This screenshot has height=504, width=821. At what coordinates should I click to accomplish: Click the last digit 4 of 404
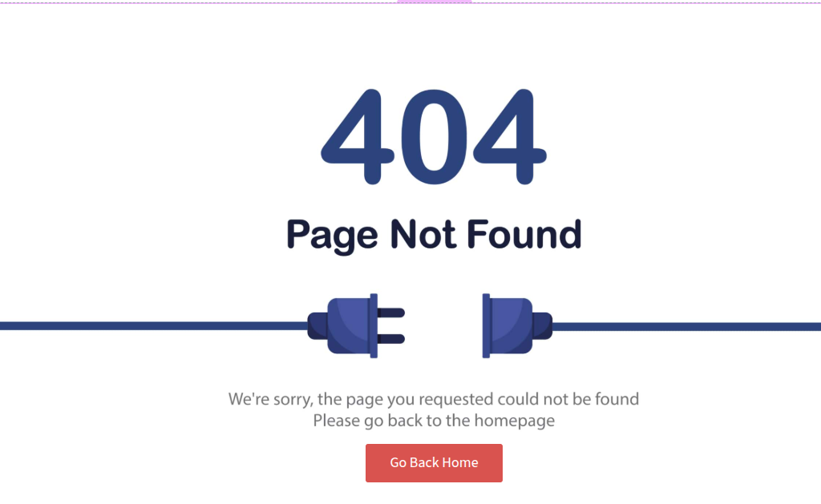[x=510, y=136]
